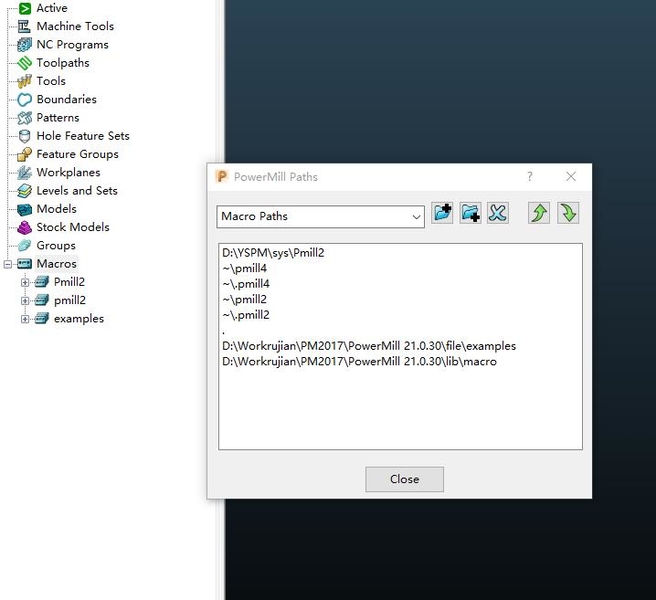Select the Toolpaths tree label
This screenshot has width=656, height=600.
click(x=63, y=63)
